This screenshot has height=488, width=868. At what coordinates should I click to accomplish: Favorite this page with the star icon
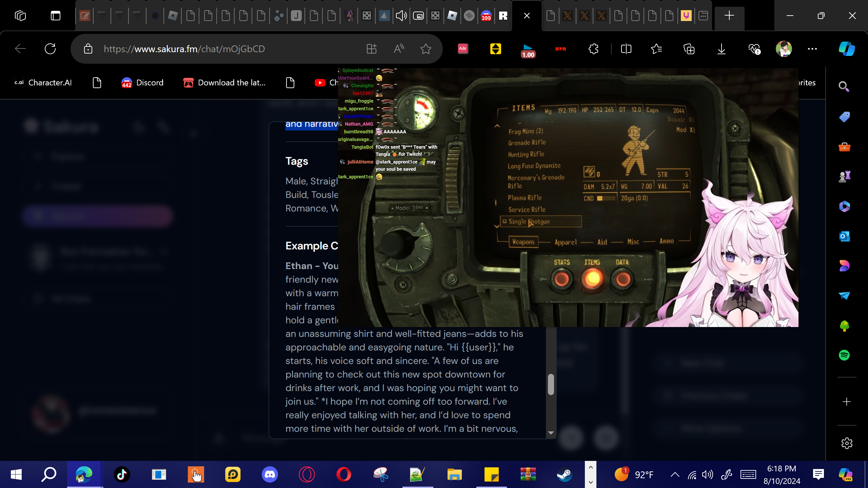coord(426,49)
